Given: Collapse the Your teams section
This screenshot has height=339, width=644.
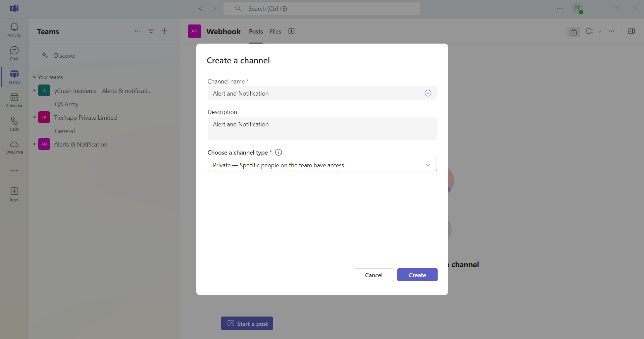Looking at the screenshot, I should pyautogui.click(x=34, y=77).
